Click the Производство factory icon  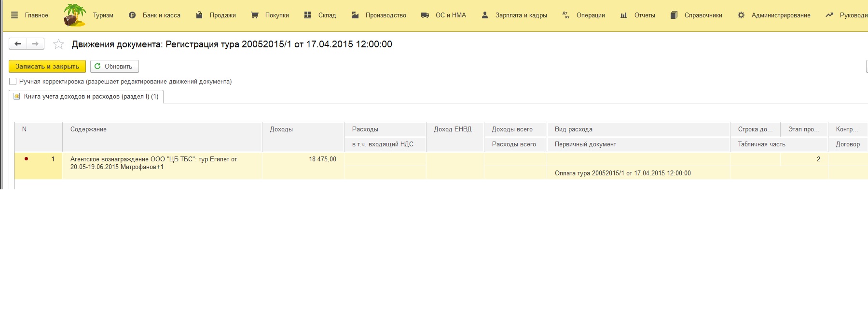[x=355, y=15]
